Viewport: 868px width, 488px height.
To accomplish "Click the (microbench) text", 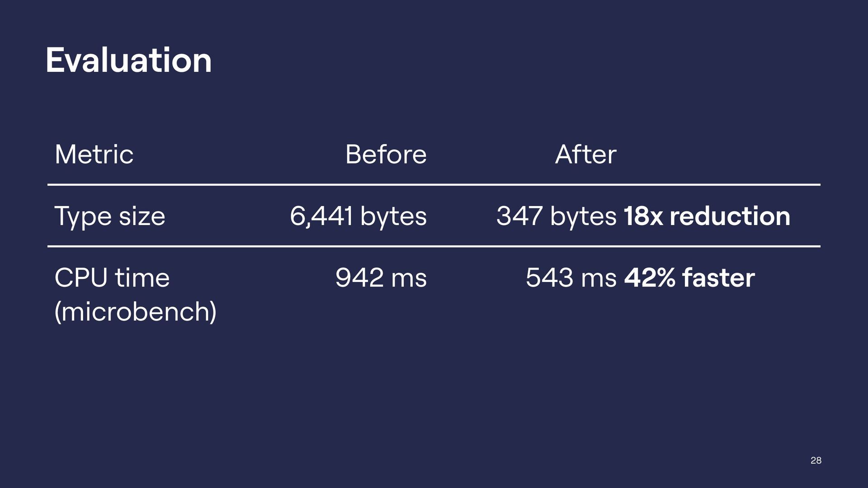I will 136,312.
